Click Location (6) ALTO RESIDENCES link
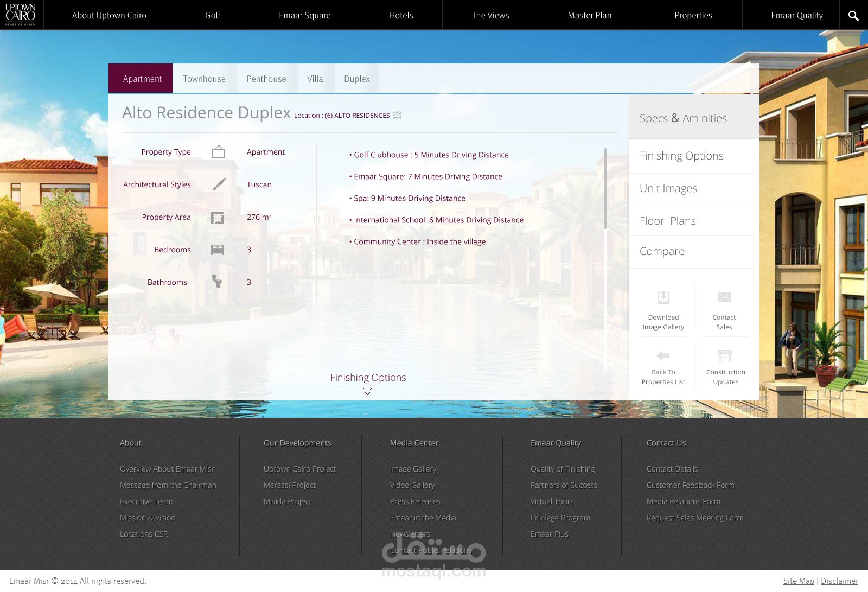 tap(342, 115)
